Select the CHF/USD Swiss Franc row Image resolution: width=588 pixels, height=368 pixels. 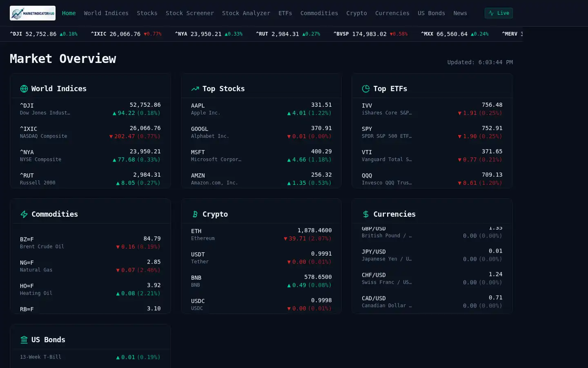(x=432, y=278)
